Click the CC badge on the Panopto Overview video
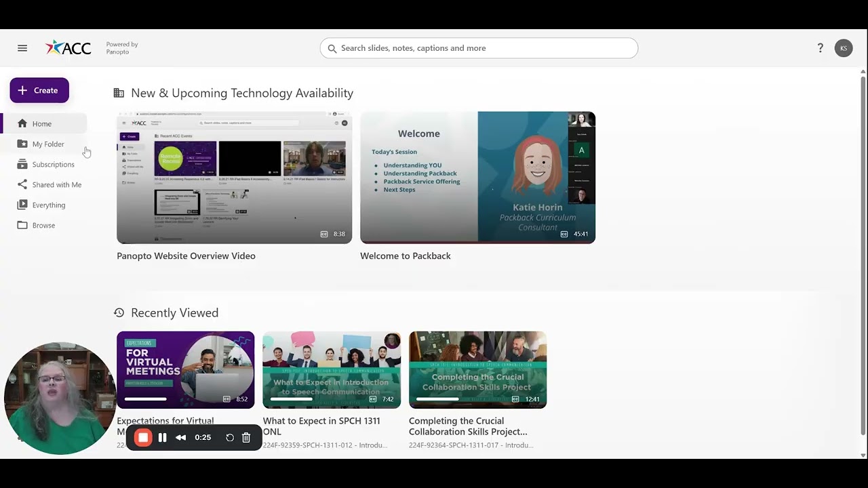The width and height of the screenshot is (868, 488). click(324, 234)
